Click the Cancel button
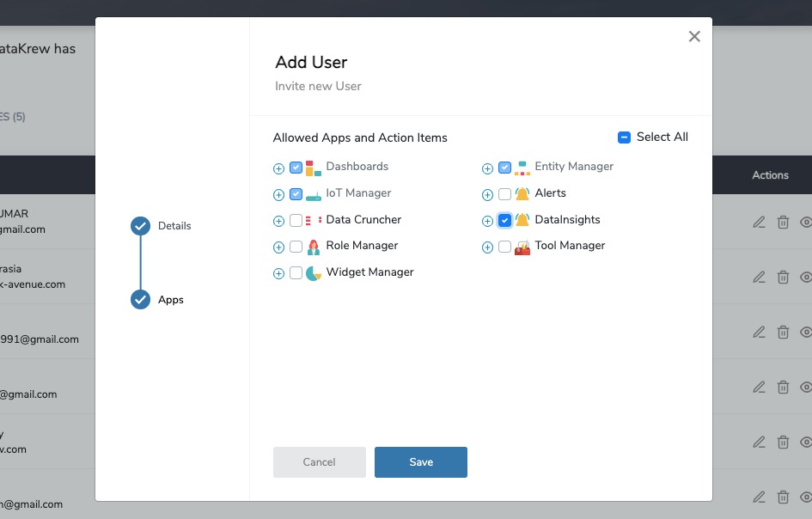812x519 pixels. (x=319, y=461)
